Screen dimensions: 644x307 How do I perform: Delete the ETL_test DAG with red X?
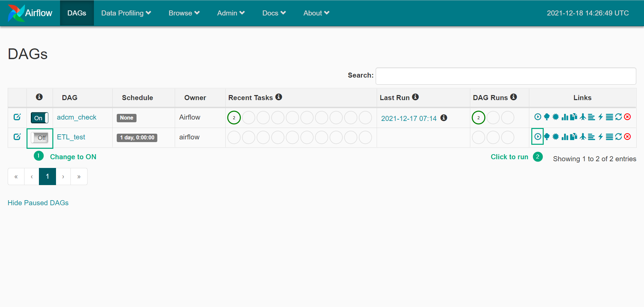pos(628,137)
